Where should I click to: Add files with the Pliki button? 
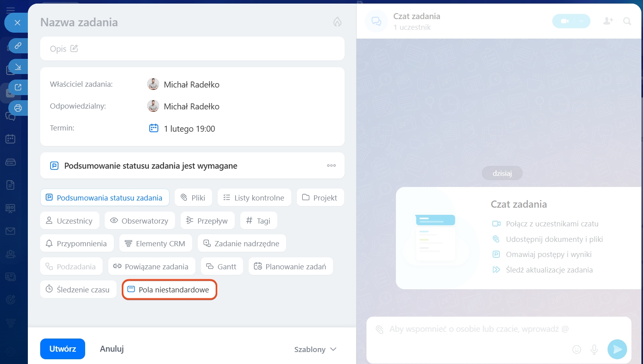(x=193, y=198)
